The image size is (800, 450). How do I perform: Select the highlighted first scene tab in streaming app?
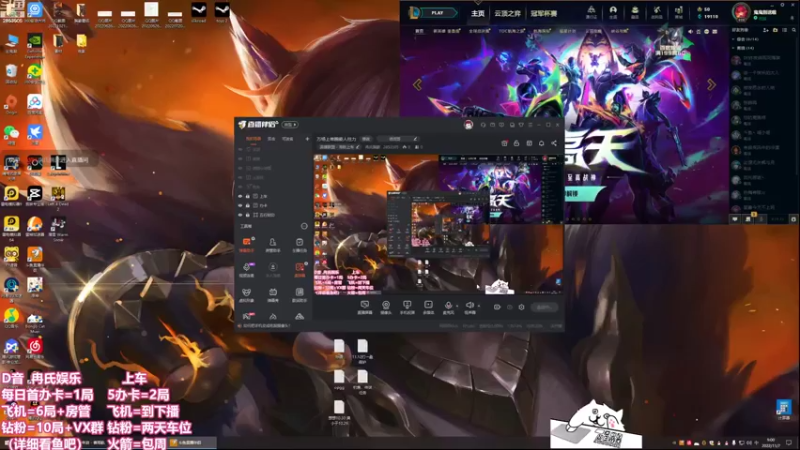(253, 139)
